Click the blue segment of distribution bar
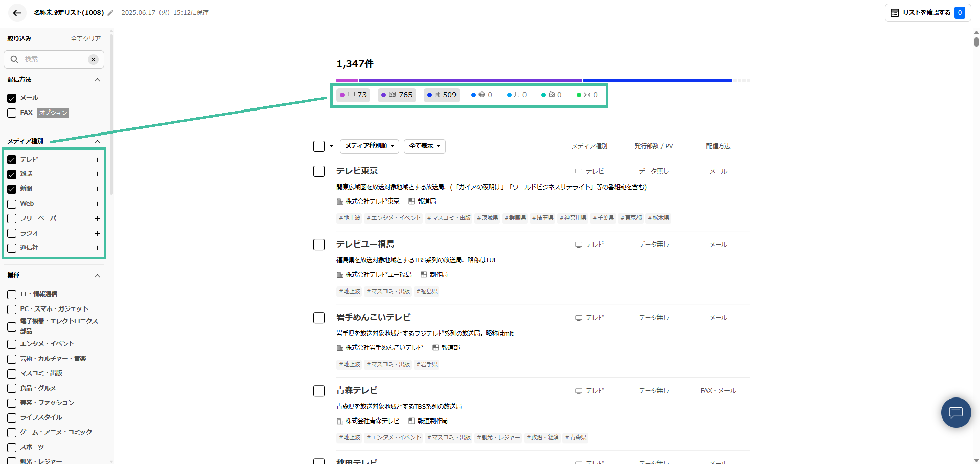The image size is (980, 464). click(x=657, y=80)
